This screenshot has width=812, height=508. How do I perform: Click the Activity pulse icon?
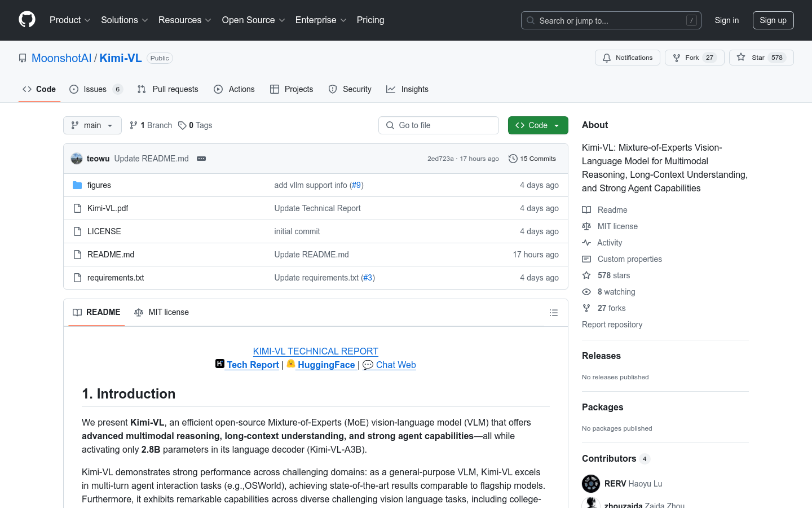pyautogui.click(x=586, y=243)
